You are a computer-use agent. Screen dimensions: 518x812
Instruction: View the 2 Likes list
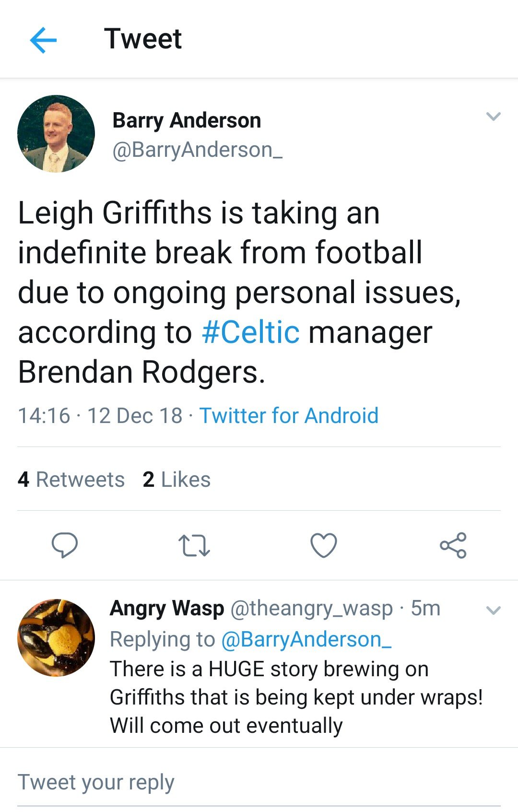coord(177,480)
